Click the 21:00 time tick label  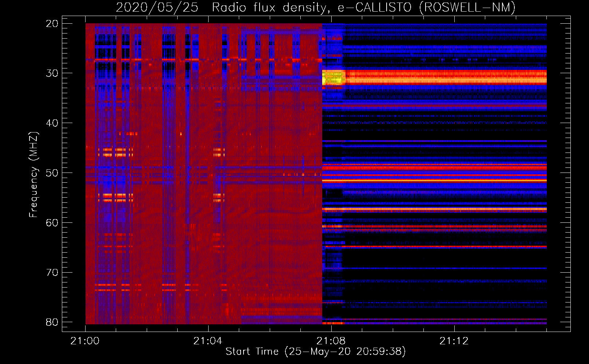85,341
